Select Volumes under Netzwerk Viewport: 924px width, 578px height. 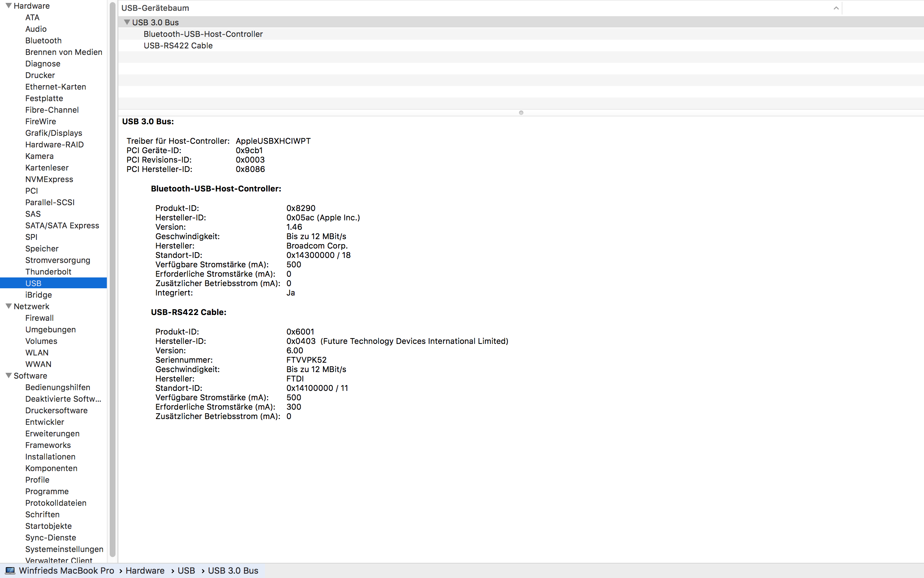click(41, 341)
